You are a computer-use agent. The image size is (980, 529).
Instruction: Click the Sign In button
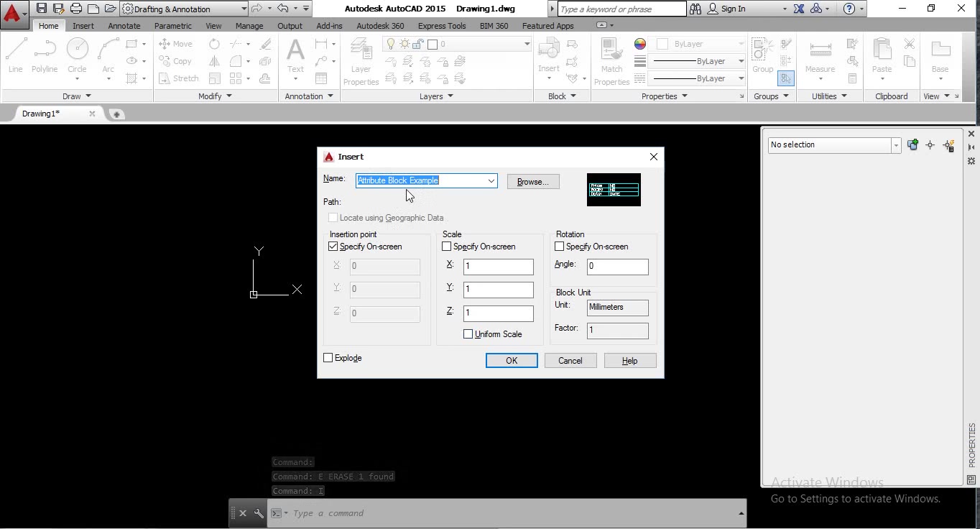click(x=726, y=9)
